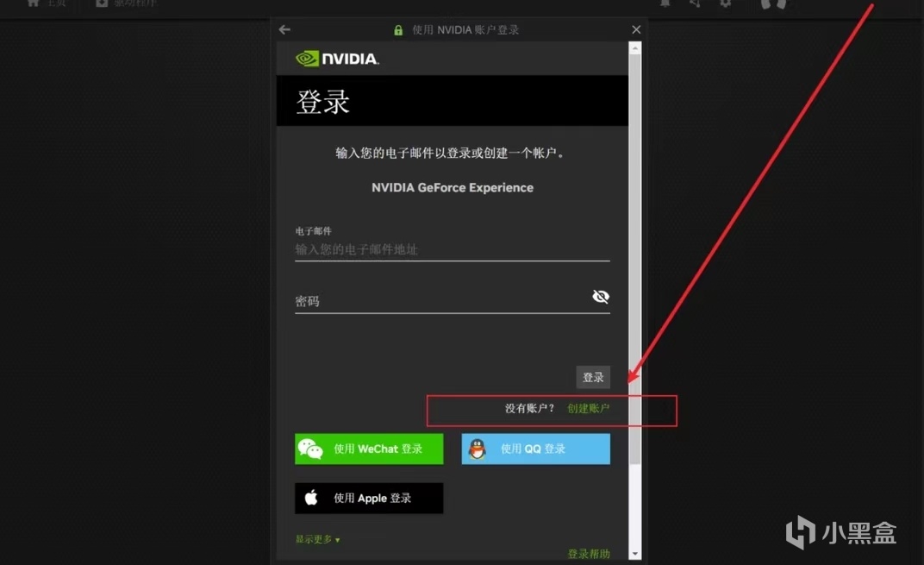Sign in using the WeChat button
This screenshot has width=924, height=565.
click(369, 449)
